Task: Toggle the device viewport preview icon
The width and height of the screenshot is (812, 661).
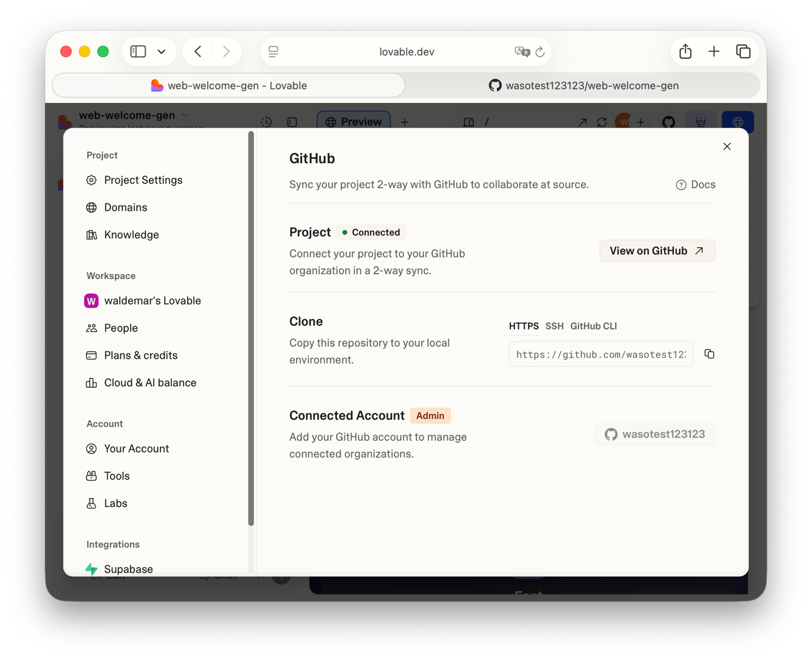Action: pos(469,122)
